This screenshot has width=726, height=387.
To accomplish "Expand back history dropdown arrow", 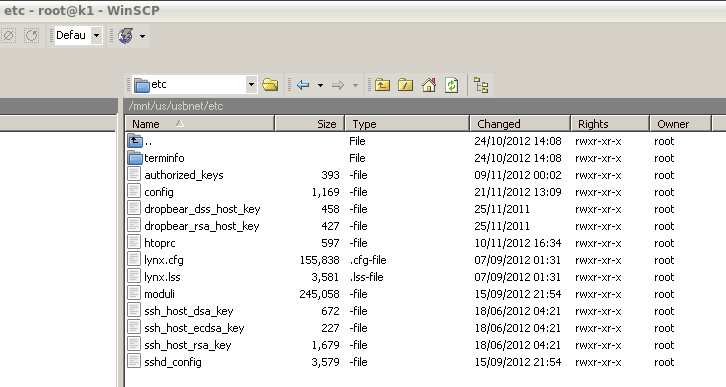I will click(x=320, y=85).
